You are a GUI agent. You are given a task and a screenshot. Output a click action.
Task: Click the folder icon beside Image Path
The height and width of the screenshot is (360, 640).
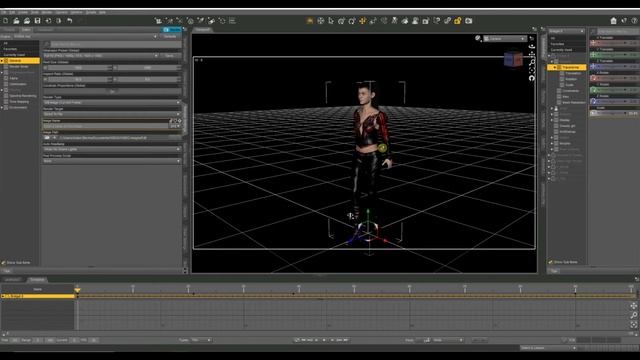click(47, 138)
